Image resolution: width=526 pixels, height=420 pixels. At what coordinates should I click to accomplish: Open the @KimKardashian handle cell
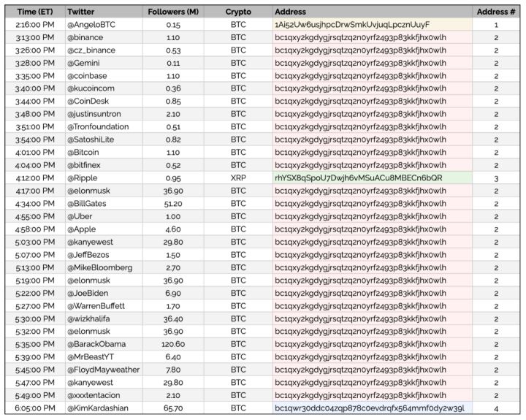[x=99, y=408]
